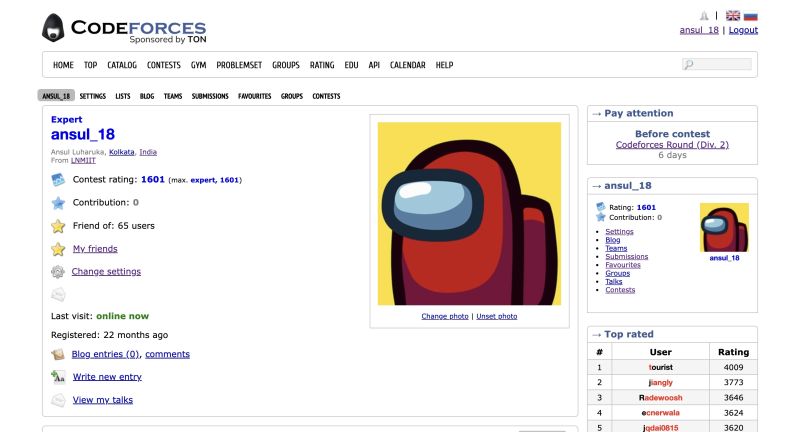This screenshot has height=432, width=800.
Task: Switch to the LISTS profile tab
Action: tap(122, 96)
